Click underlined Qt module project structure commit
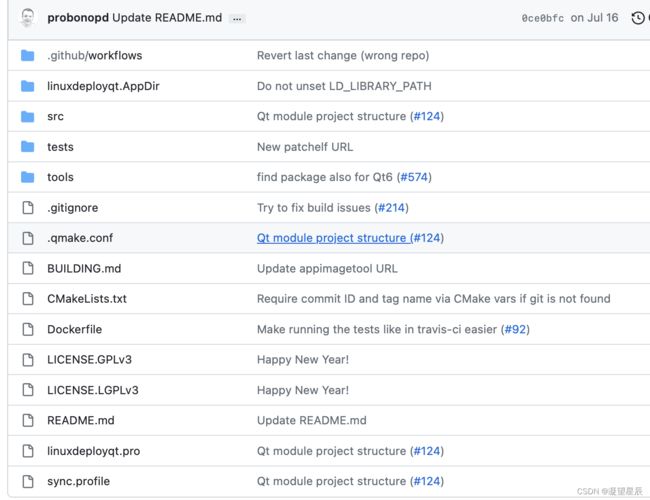The width and height of the screenshot is (650, 500). point(333,238)
